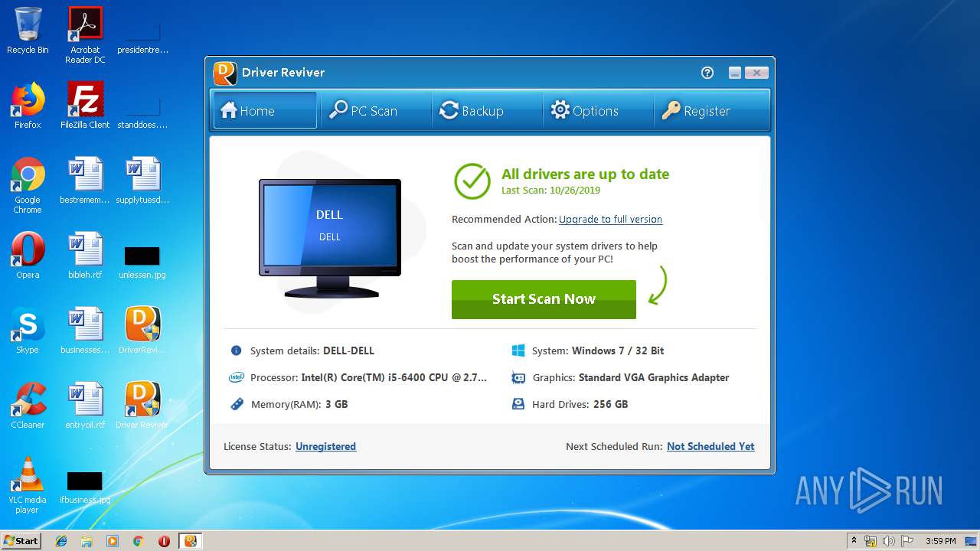Click the Intel processor icon
The image size is (980, 551).
(x=236, y=377)
